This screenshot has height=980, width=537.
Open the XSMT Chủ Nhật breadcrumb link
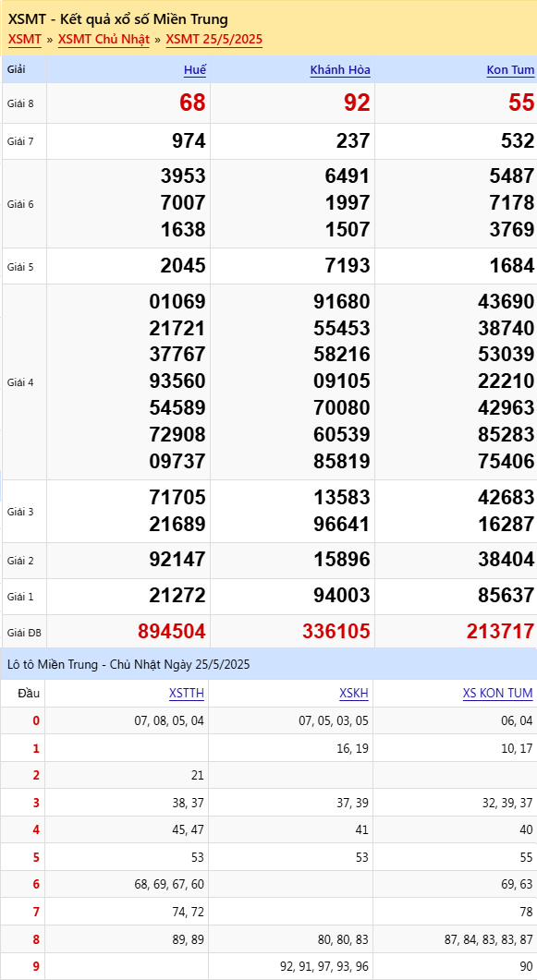pos(104,40)
